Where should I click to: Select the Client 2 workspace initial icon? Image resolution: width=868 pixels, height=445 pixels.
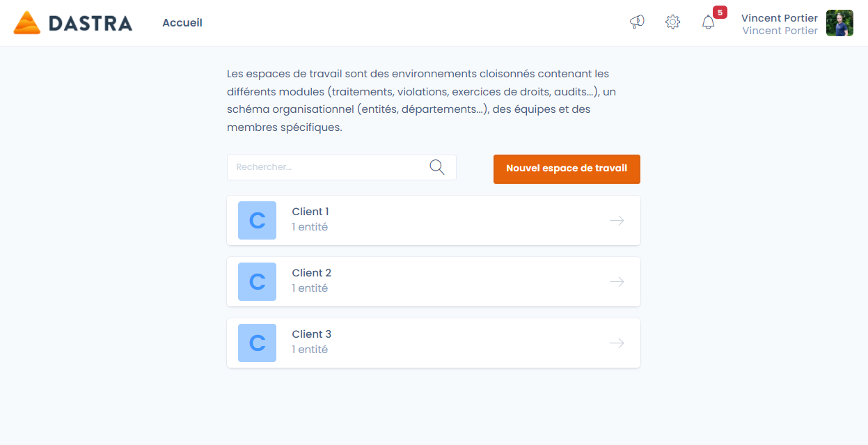point(257,281)
